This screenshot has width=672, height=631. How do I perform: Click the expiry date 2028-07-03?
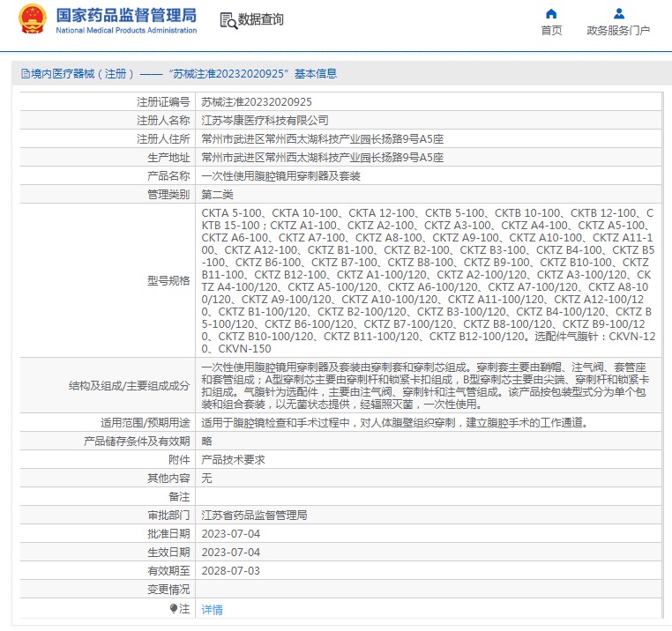click(230, 570)
